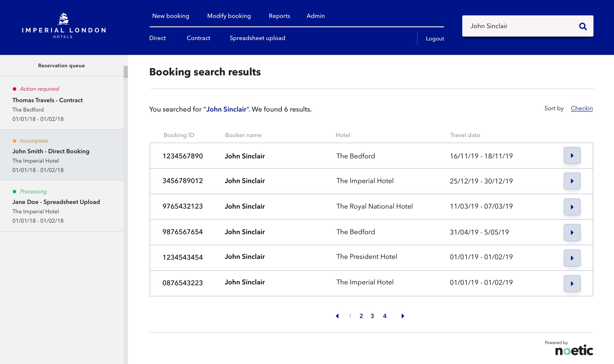Viewport: 614px width, 364px height.
Task: Click the search magnifier icon
Action: 583,26
